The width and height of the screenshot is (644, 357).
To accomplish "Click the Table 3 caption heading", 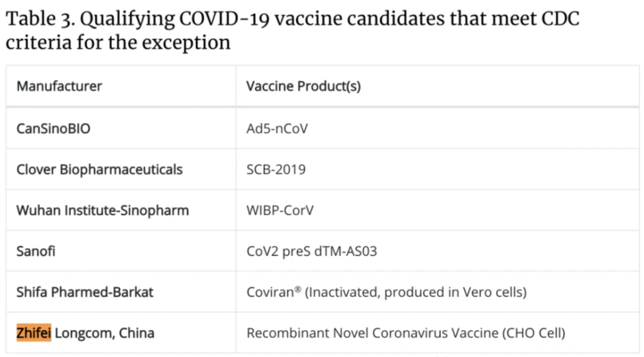I will (x=292, y=31).
